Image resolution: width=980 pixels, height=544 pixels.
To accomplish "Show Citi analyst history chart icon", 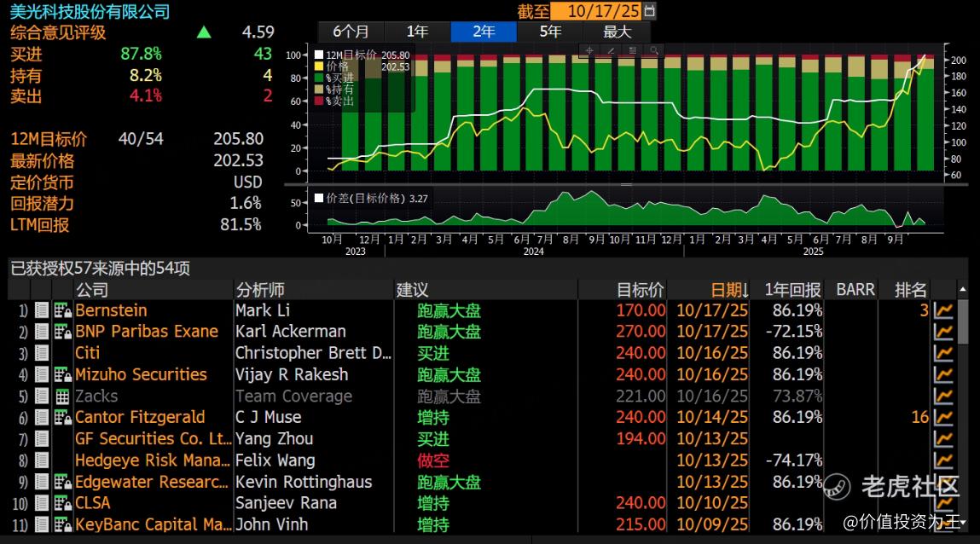I will (x=943, y=353).
